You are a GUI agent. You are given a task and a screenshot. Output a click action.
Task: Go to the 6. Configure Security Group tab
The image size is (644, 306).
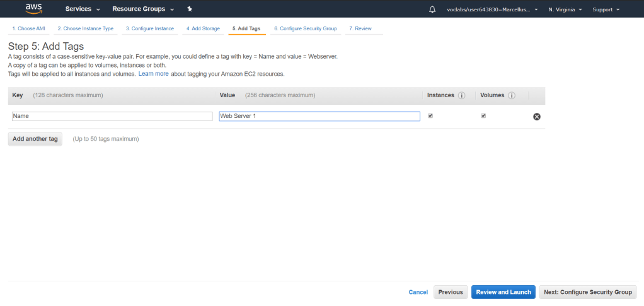coord(305,29)
